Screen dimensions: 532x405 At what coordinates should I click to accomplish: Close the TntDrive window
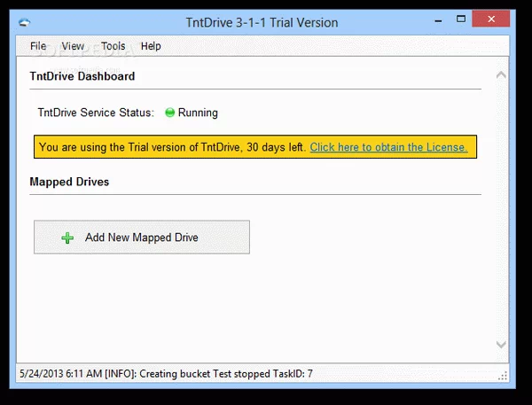[x=491, y=19]
